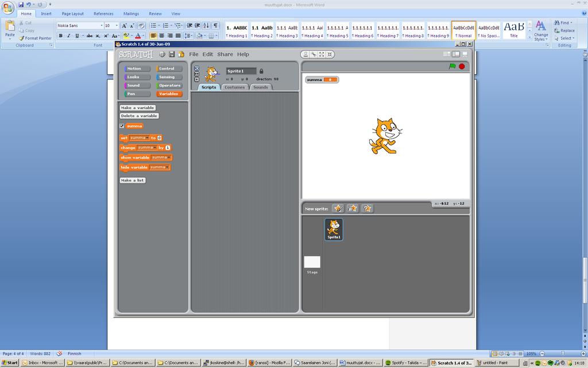Paint a new sprite in Scratch
588x368 pixels.
point(338,208)
